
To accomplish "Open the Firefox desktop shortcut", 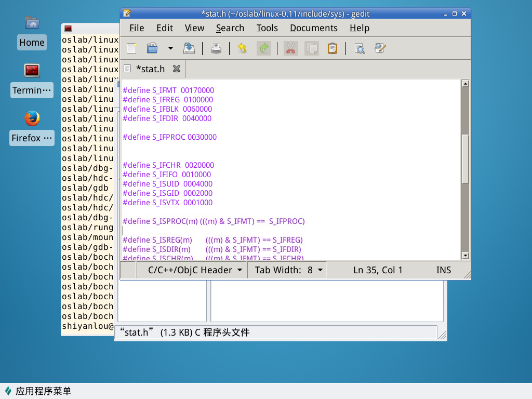I will (x=32, y=127).
